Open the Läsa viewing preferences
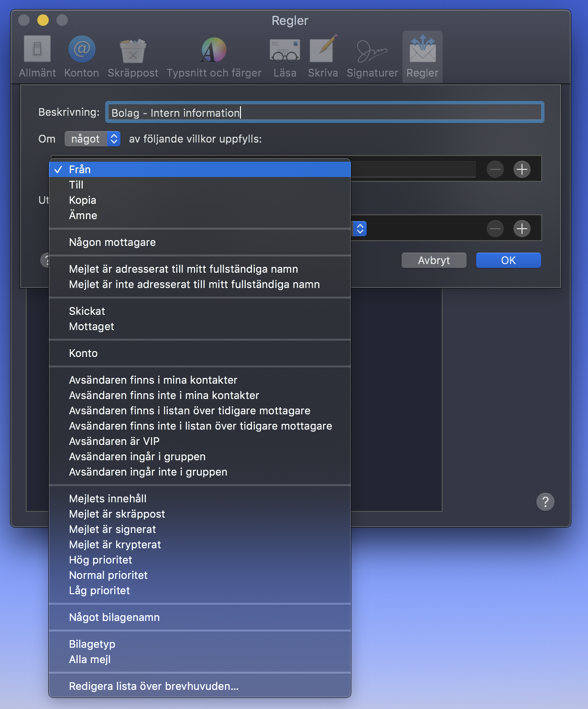 [285, 56]
